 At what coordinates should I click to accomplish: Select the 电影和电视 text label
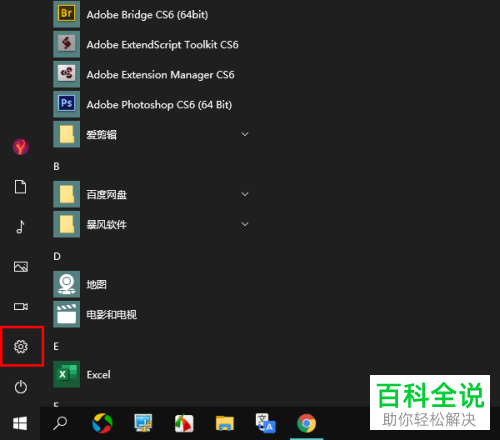pyautogui.click(x=112, y=314)
